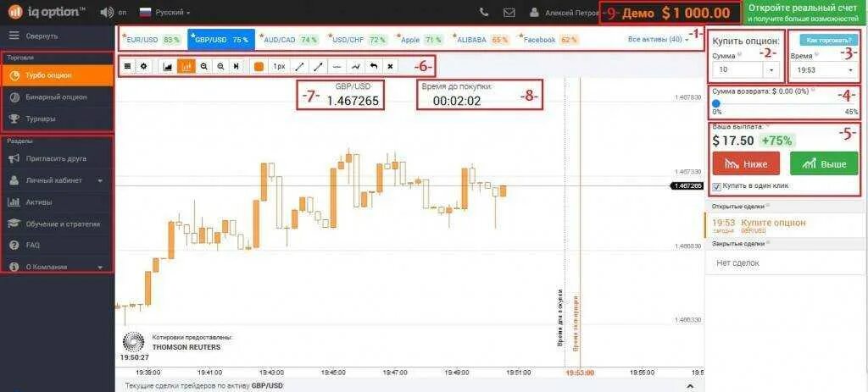Open FAQ page

click(57, 245)
